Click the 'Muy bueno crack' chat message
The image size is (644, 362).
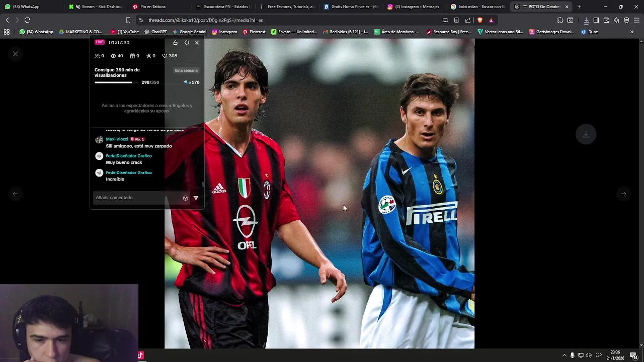tap(124, 162)
